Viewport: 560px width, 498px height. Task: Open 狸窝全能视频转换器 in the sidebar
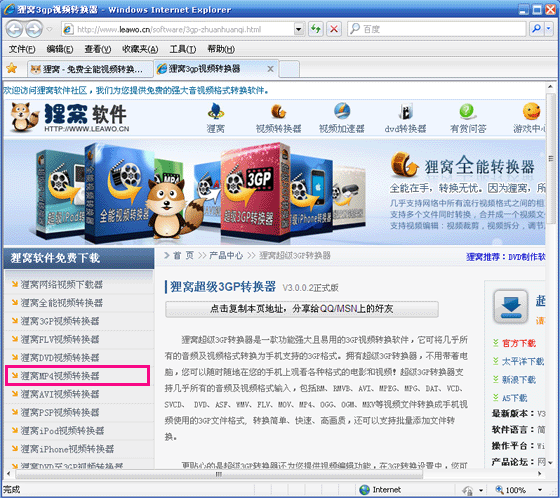(61, 303)
